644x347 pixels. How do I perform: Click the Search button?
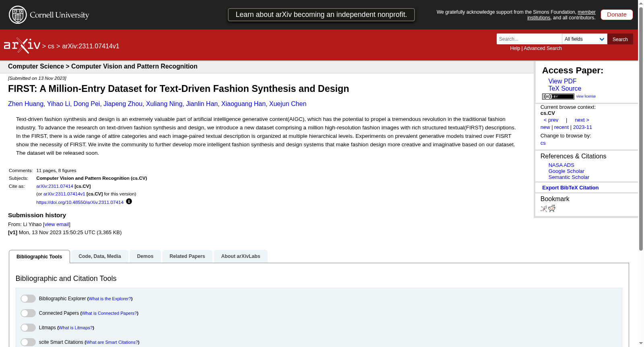coord(620,39)
